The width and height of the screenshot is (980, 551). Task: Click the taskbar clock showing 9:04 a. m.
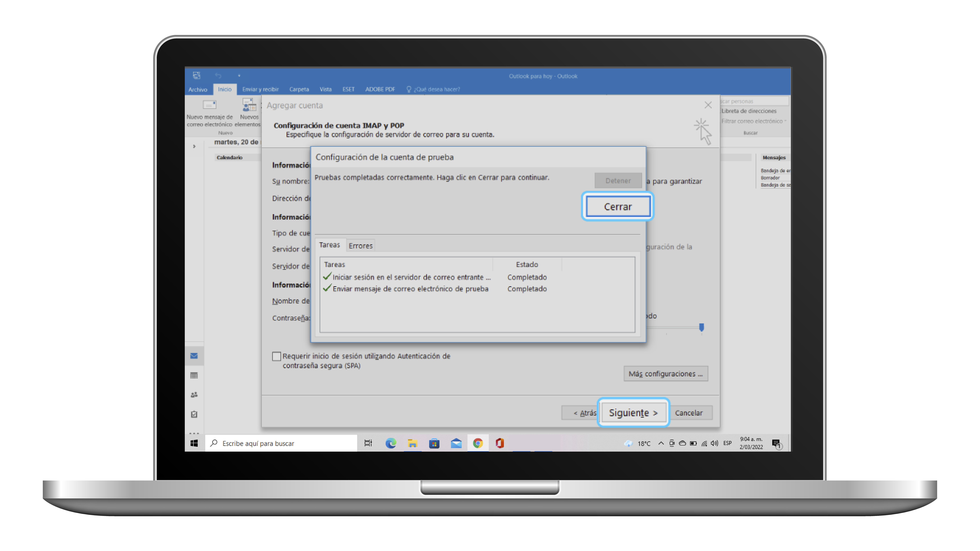point(751,443)
